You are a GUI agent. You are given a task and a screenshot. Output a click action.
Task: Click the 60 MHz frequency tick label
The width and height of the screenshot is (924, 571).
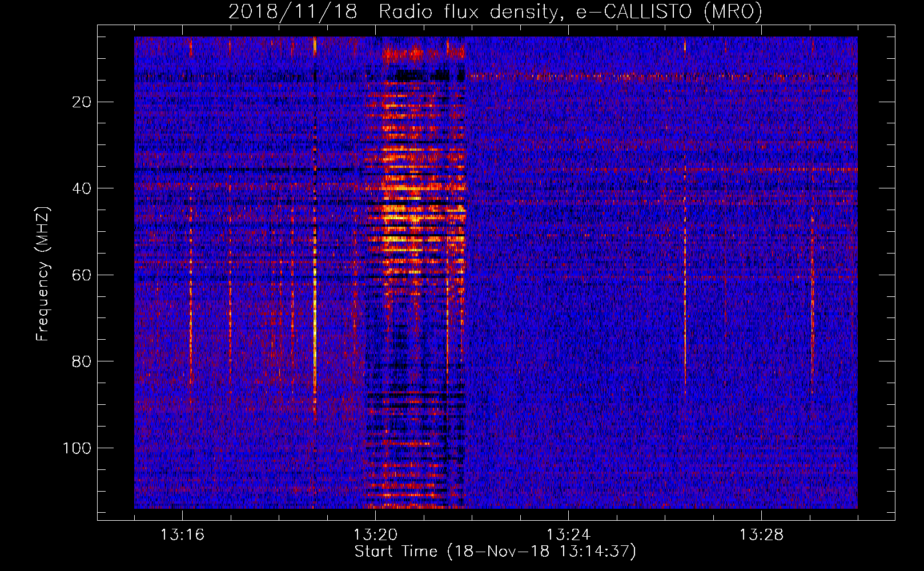coord(82,275)
